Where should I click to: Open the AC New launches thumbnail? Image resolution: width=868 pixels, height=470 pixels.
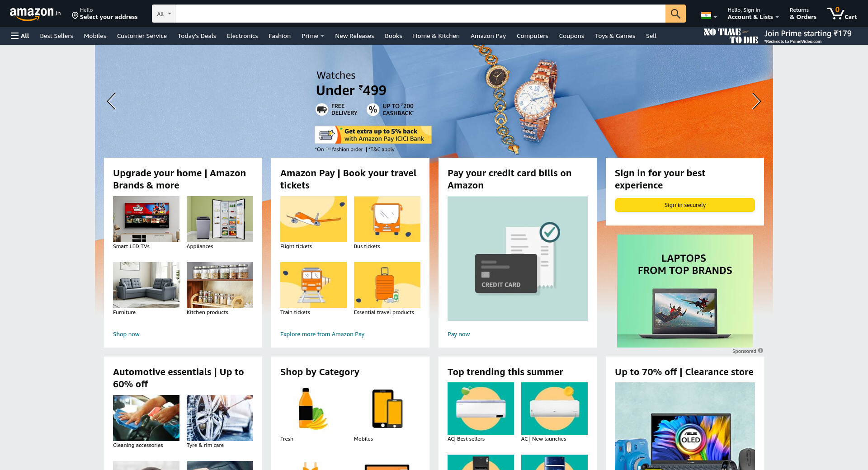pos(554,409)
